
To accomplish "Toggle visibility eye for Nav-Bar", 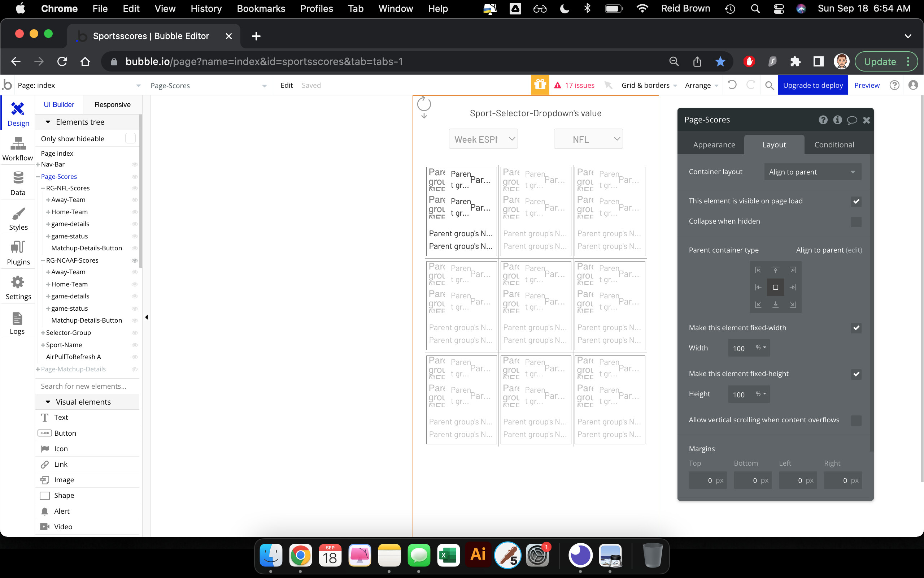I will pyautogui.click(x=135, y=164).
